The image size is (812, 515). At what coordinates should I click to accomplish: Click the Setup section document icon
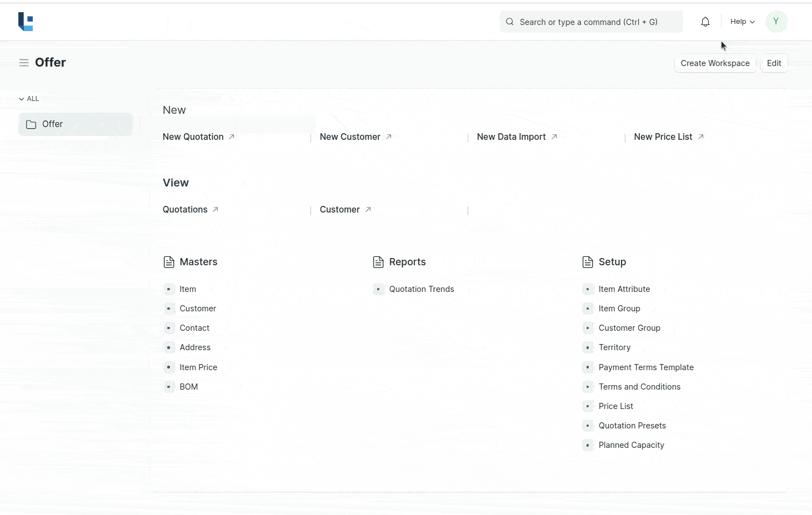pyautogui.click(x=588, y=262)
